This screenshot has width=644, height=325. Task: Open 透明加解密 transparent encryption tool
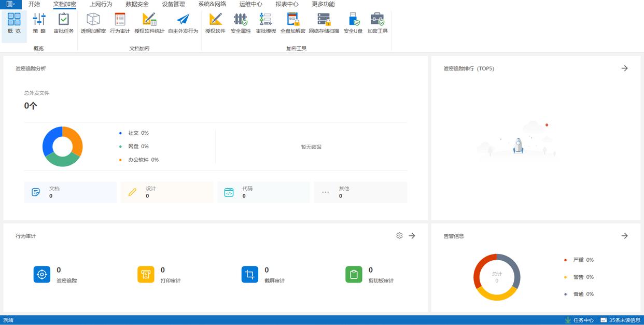(93, 23)
